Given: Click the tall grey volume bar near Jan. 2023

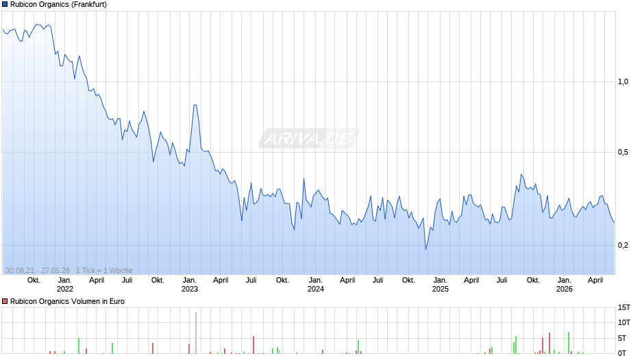Looking at the screenshot, I should [196, 333].
